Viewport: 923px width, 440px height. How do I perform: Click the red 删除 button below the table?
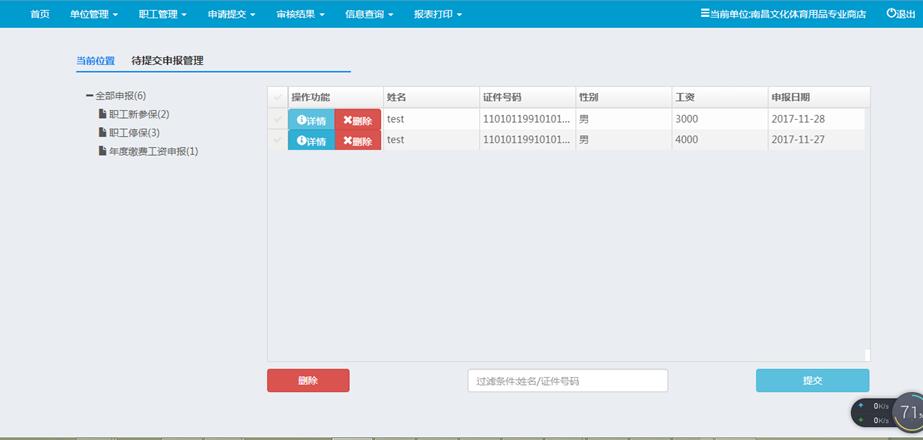point(308,381)
